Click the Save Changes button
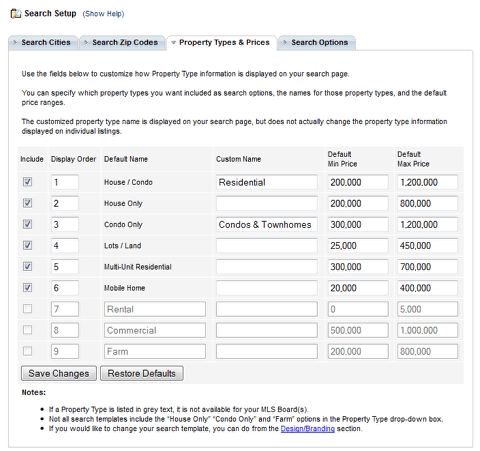This screenshot has height=451, width=480. click(x=59, y=373)
